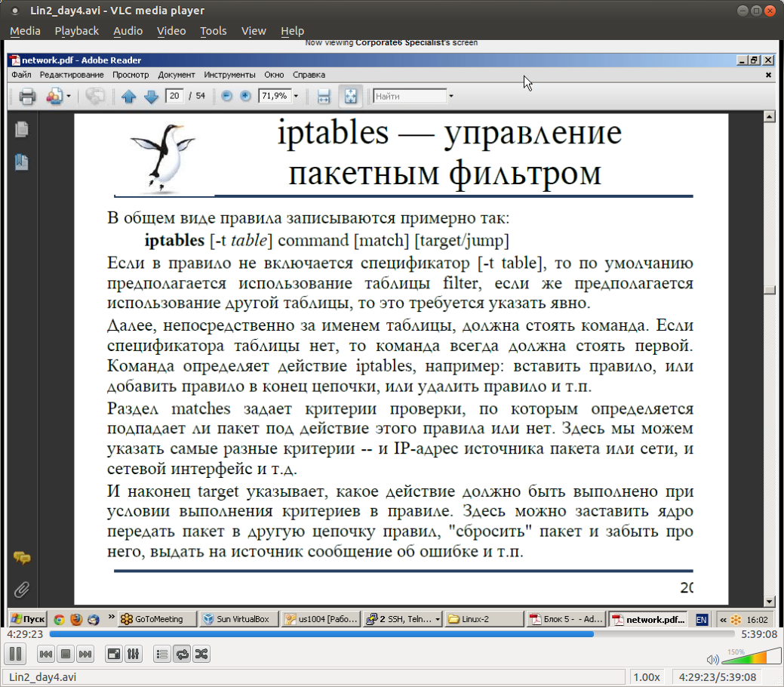Open the Video menu
784x687 pixels.
click(x=171, y=31)
